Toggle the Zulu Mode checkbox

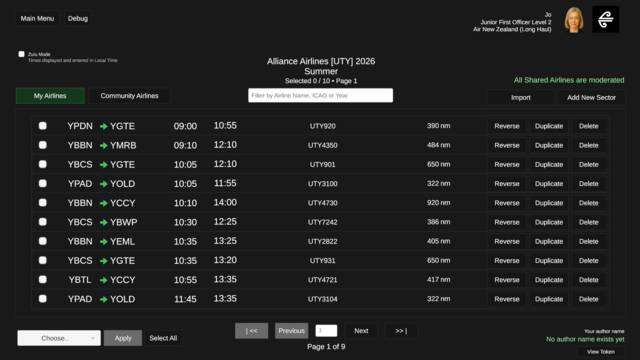(x=21, y=54)
